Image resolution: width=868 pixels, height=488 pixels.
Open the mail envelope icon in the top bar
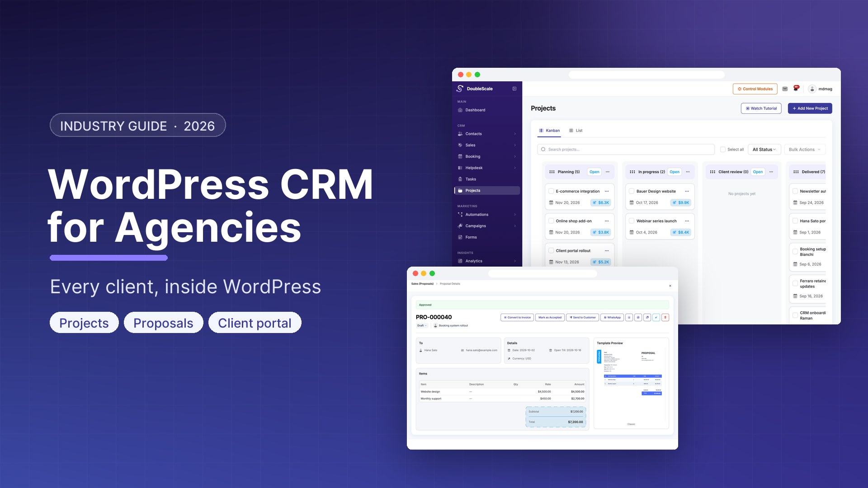pyautogui.click(x=785, y=89)
